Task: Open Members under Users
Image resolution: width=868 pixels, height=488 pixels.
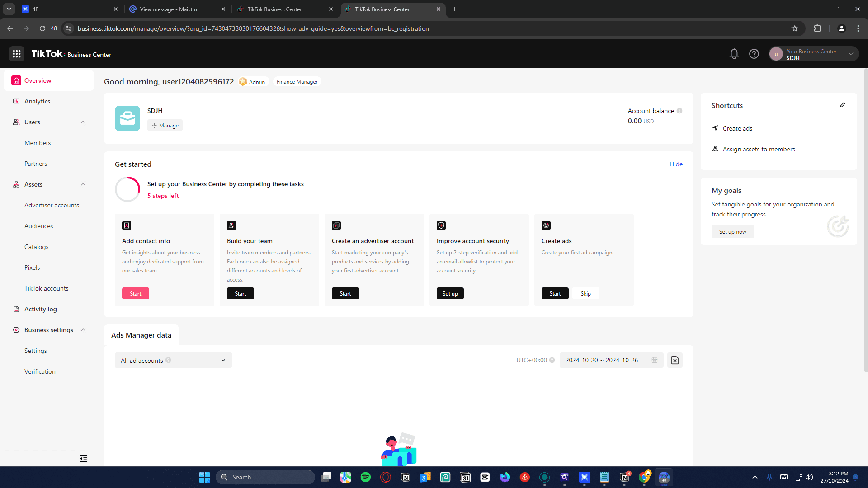Action: point(38,143)
